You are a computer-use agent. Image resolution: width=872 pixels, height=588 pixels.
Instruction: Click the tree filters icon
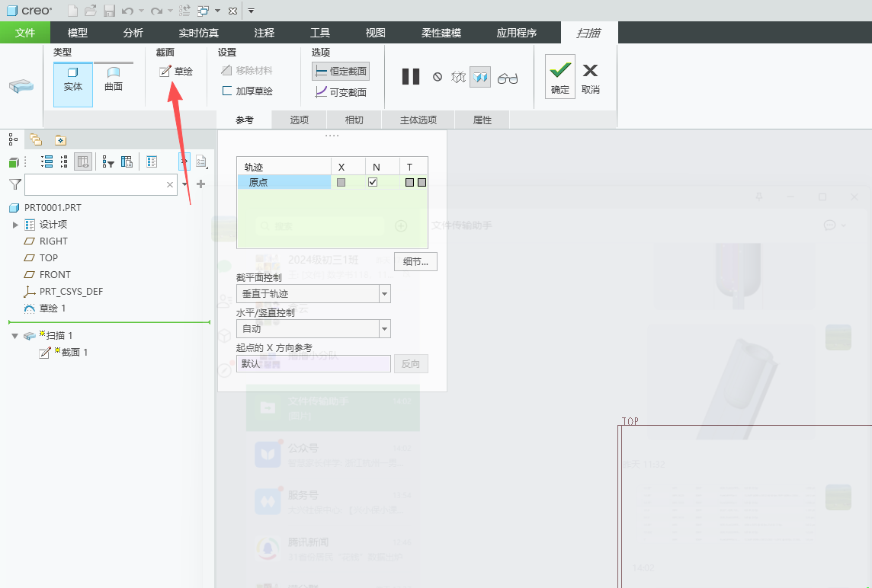tap(108, 162)
